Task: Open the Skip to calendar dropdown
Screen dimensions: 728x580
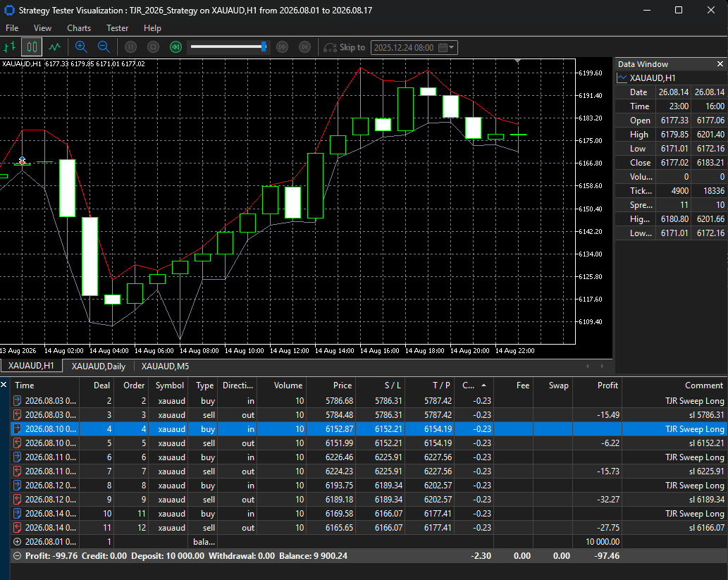Action: coord(447,47)
